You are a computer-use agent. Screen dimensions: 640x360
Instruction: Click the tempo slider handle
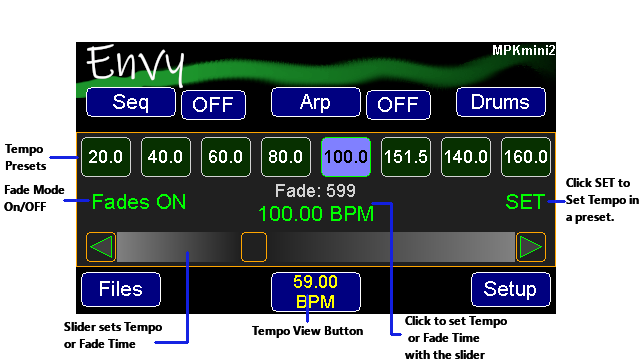pos(254,247)
